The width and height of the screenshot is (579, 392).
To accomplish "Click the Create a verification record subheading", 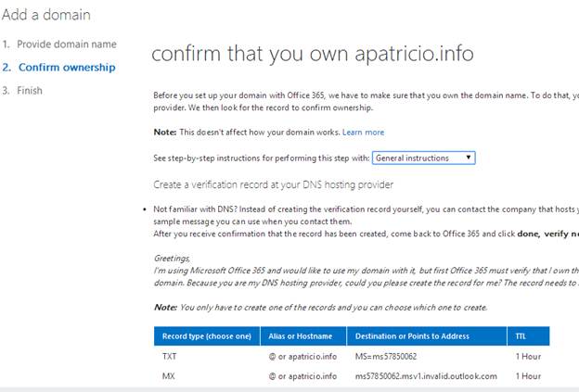I will pyautogui.click(x=273, y=184).
